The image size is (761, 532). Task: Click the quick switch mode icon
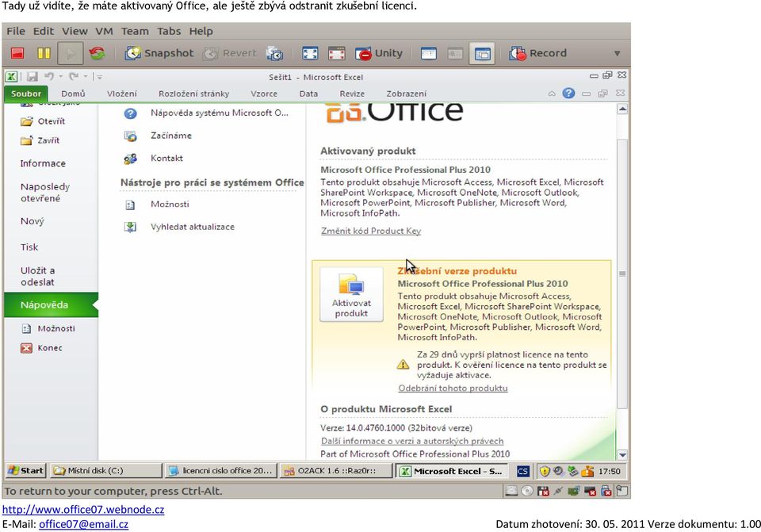[x=336, y=53]
